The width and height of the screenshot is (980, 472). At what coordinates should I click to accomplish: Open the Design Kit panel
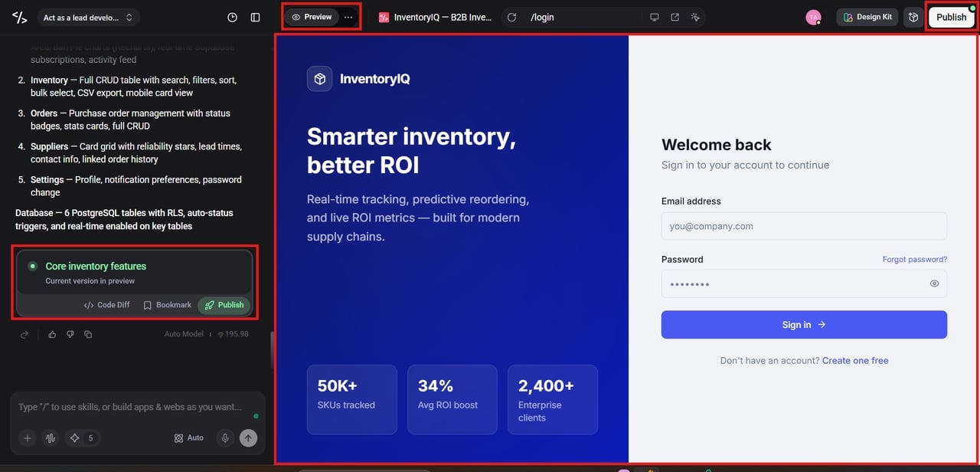click(x=867, y=17)
